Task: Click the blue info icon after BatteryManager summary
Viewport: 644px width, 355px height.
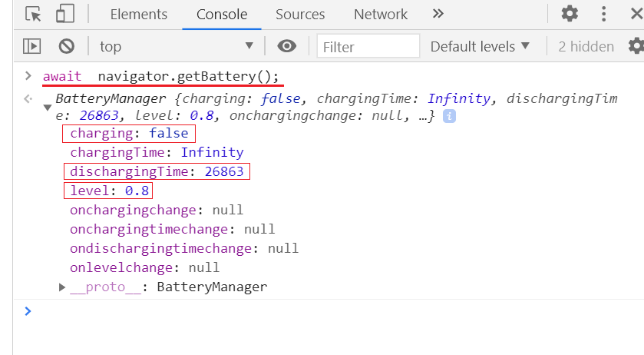Action: [449, 117]
